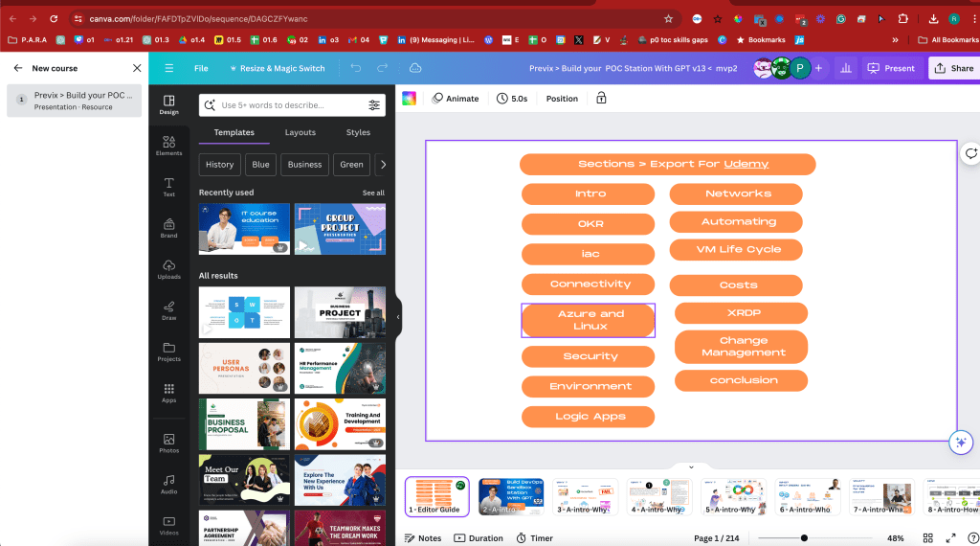
Task: Open the Bookmarks folder in bookmarks bar
Action: point(761,39)
